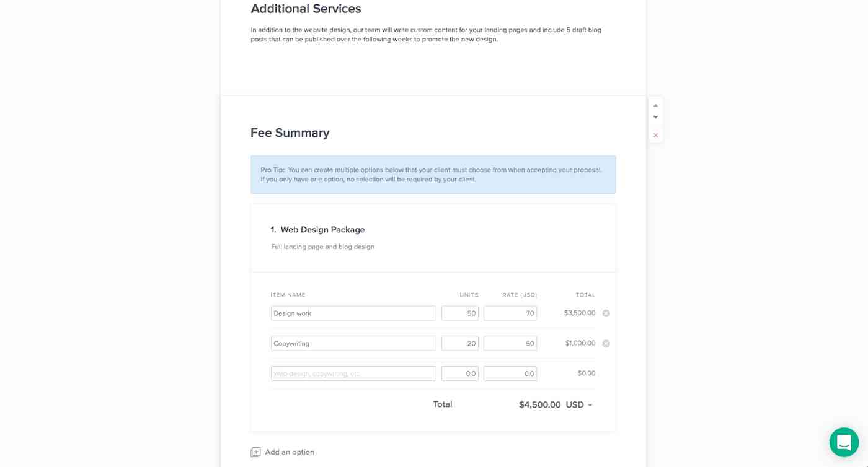Screen dimensions: 868x467
Task: Click the Design work units field
Action: click(459, 313)
